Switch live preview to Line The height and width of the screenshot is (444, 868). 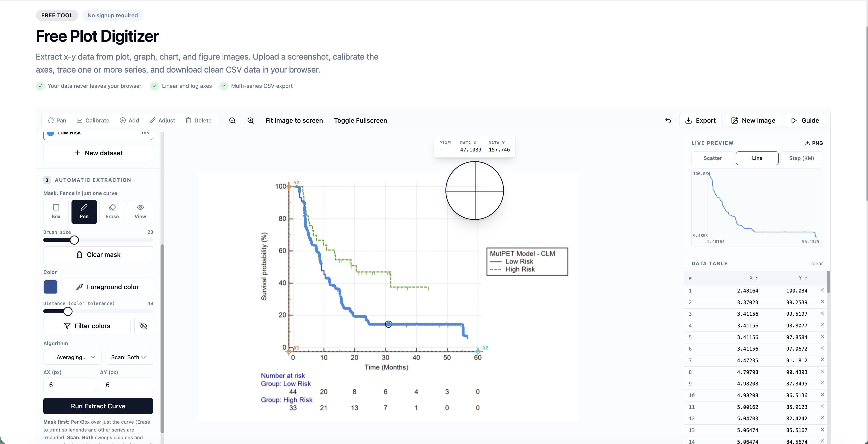(x=757, y=158)
